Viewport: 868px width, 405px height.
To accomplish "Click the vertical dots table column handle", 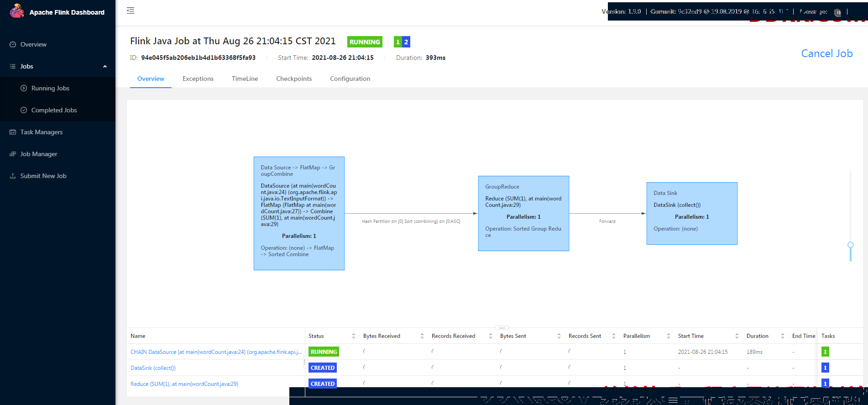I will [305, 363].
